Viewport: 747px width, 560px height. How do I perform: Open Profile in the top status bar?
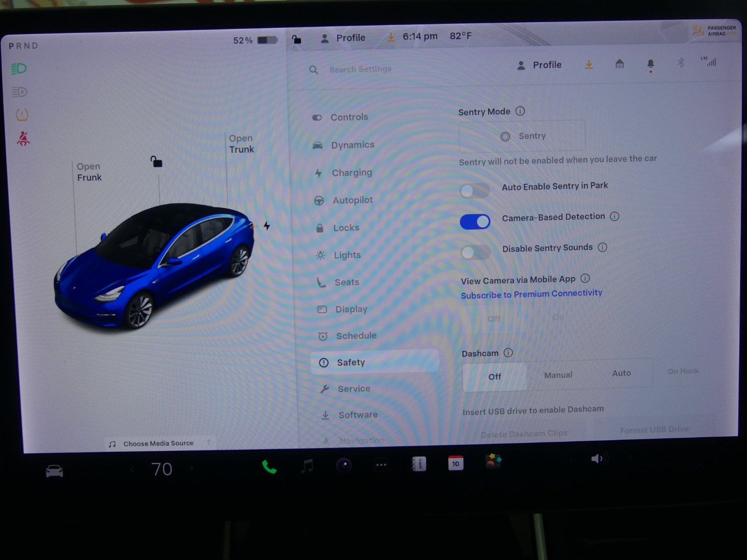tap(343, 38)
